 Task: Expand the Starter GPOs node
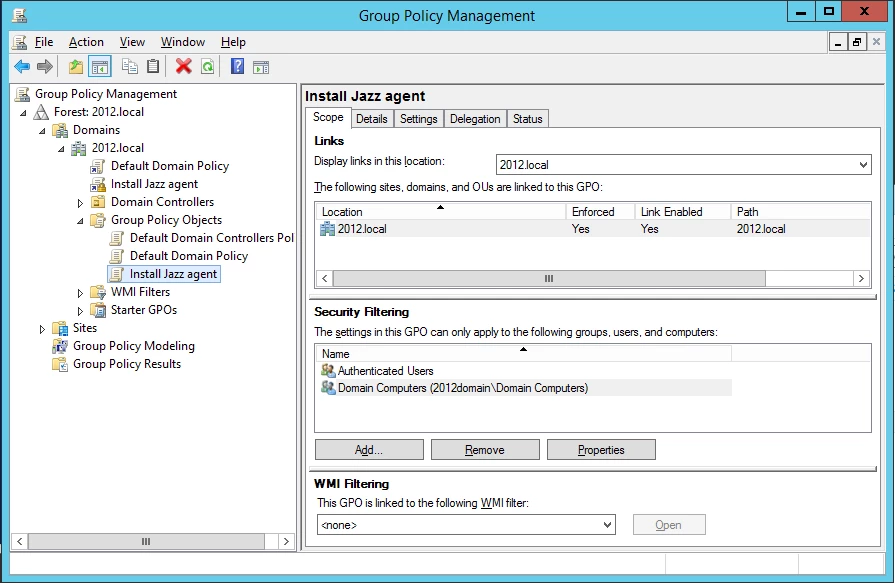click(80, 311)
